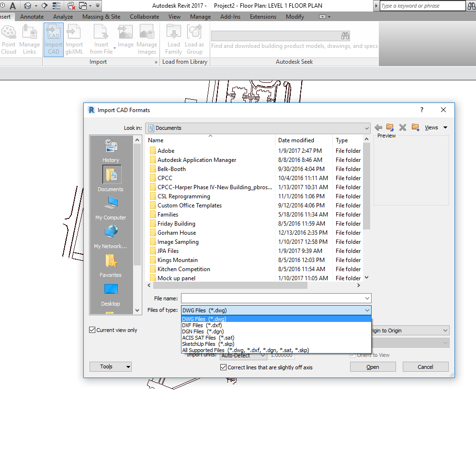Expand the File name combo box arrow
Viewport: 476px width, 457px height.
[x=367, y=298]
